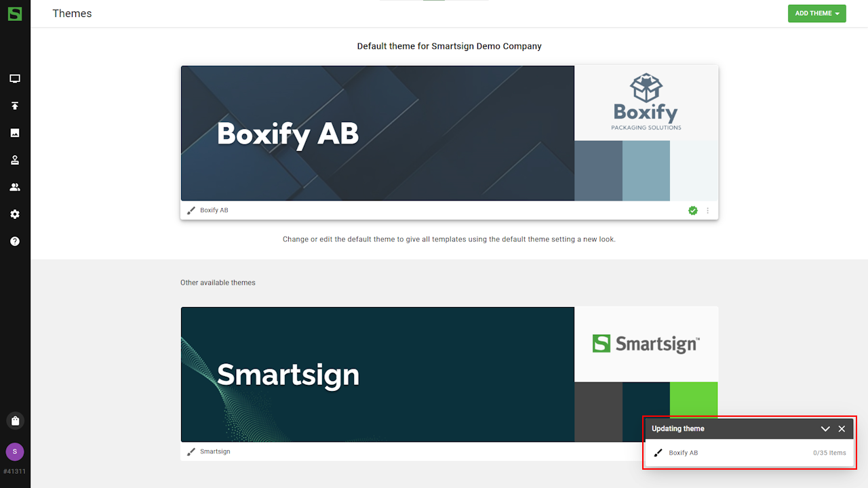The image size is (868, 488).
Task: Click the Boxify AB theme name label
Action: [x=214, y=211]
